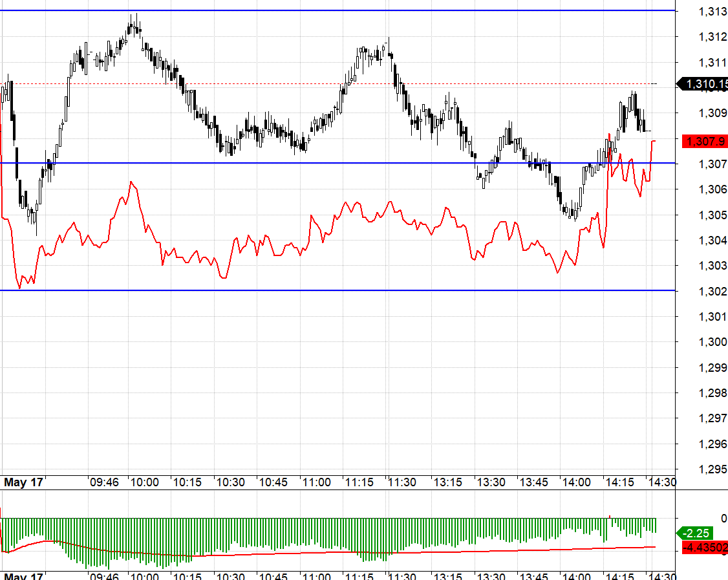Click May 17 date label on main chart axis

point(23,482)
